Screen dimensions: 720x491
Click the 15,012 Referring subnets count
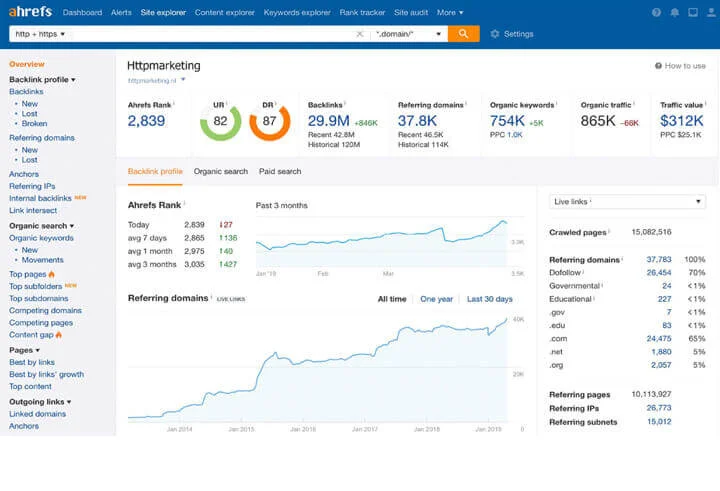click(659, 422)
